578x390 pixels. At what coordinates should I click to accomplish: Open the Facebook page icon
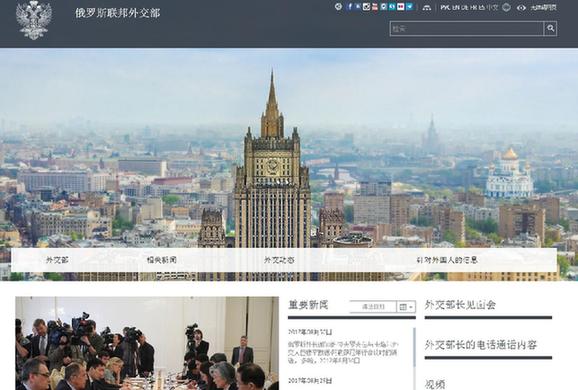coord(349,7)
